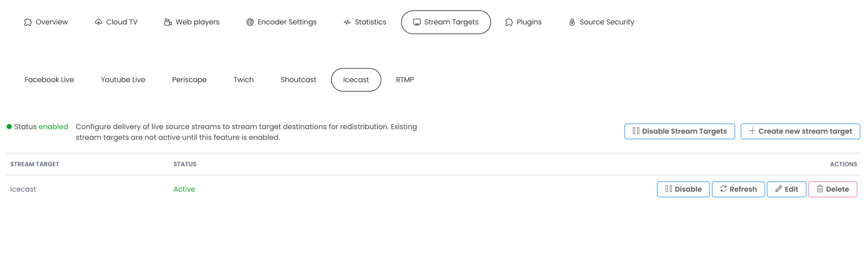
Task: Open the Twich stream target tab
Action: pos(243,80)
